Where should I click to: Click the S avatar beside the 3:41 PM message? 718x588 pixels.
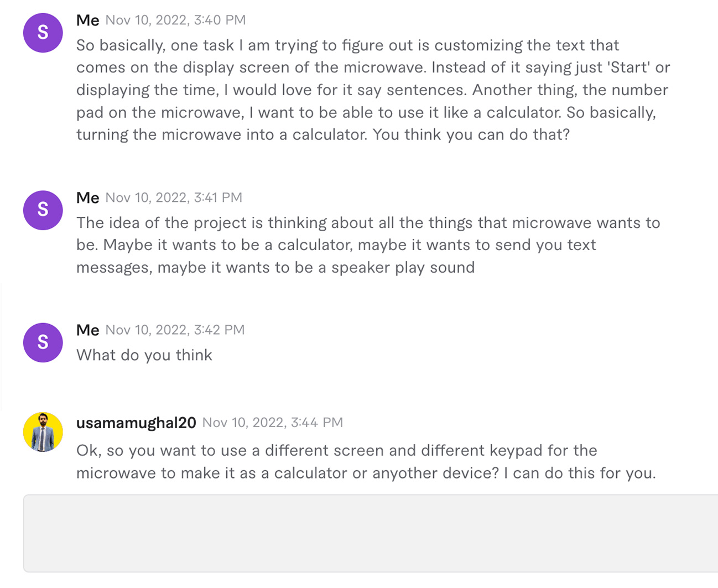pyautogui.click(x=43, y=210)
